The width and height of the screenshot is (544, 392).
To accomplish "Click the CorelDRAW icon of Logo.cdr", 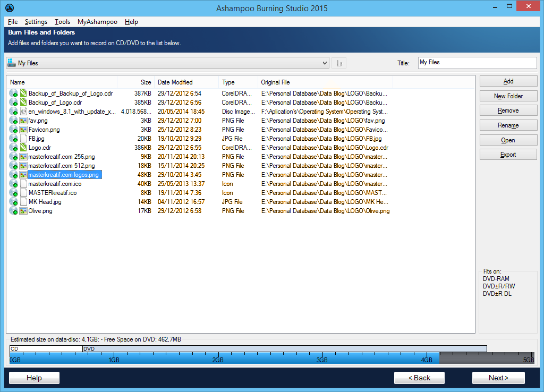I will click(x=23, y=148).
